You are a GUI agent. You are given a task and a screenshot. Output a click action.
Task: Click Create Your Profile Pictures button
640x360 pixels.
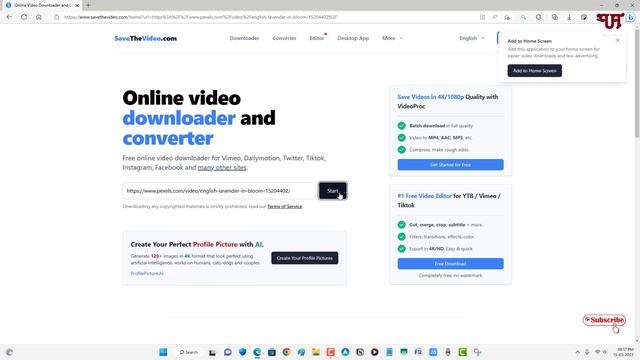pos(304,258)
